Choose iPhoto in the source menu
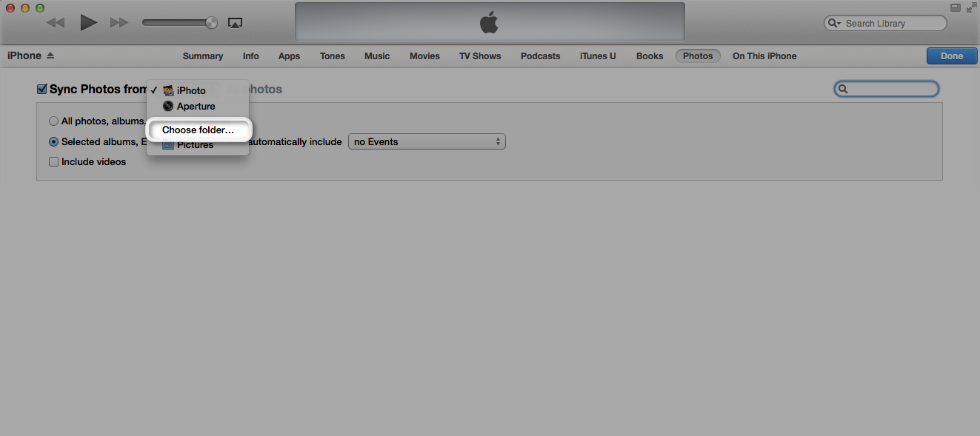980x436 pixels. point(198,90)
